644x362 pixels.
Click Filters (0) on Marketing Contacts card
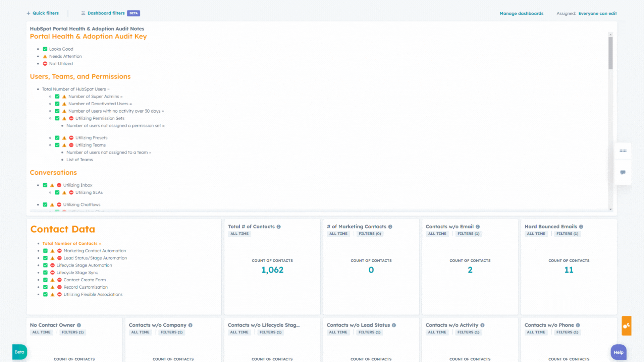pyautogui.click(x=370, y=234)
